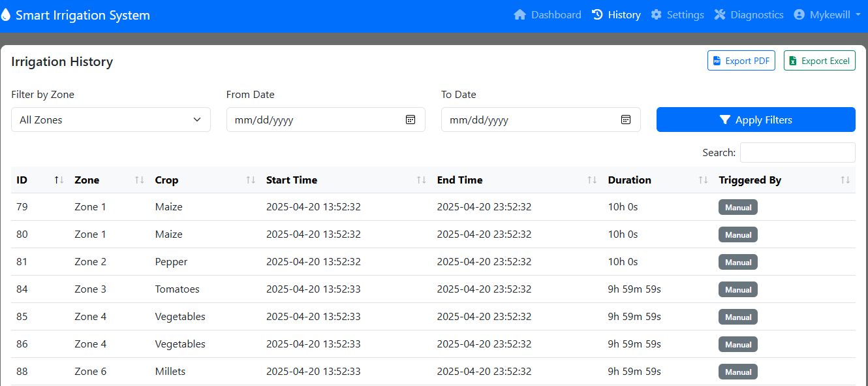Click the Export Excel button
The image size is (868, 386).
(819, 61)
